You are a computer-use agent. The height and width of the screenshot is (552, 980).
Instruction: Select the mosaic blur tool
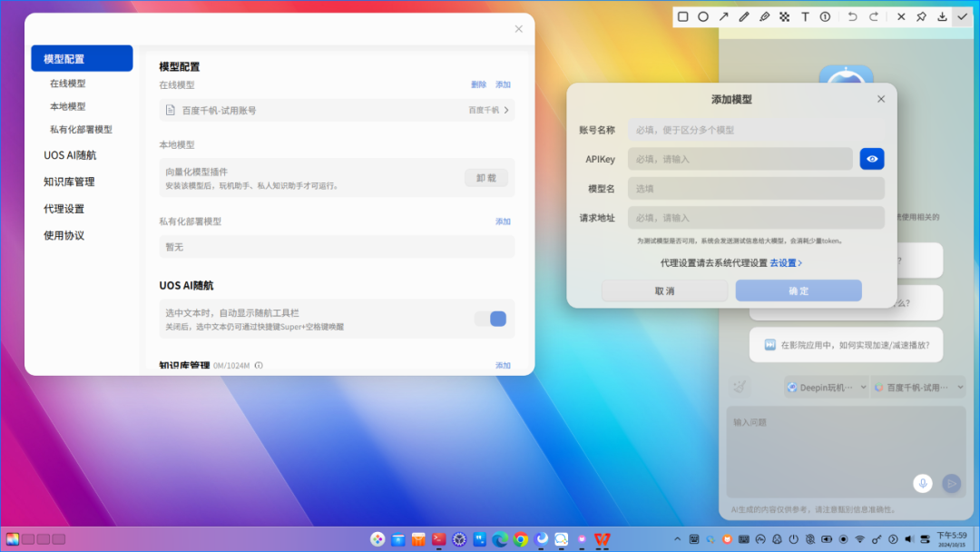click(784, 17)
